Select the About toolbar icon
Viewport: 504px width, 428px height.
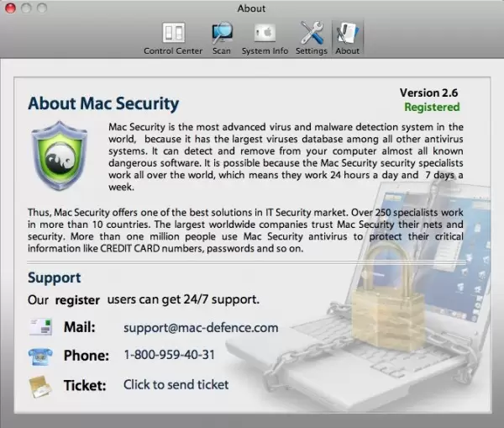point(347,35)
